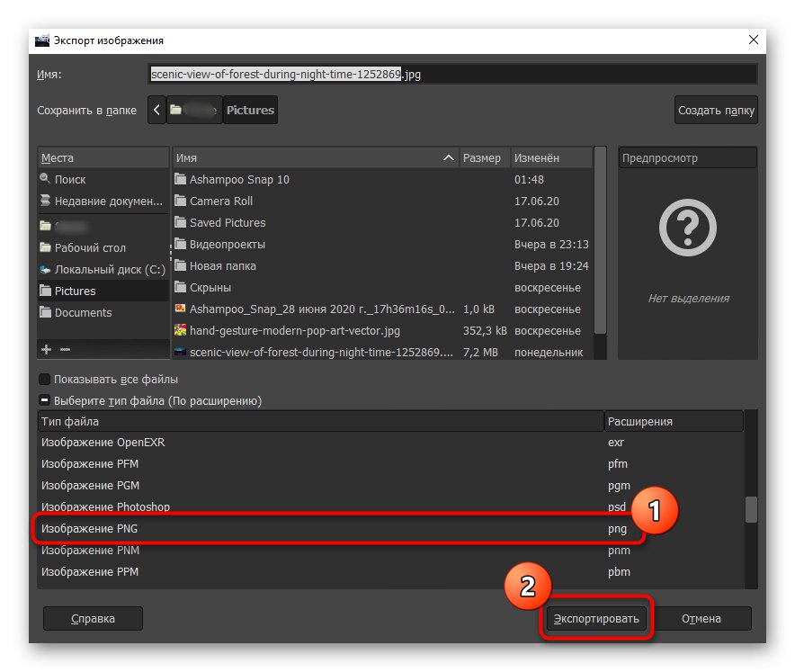
Task: Open Поиск in places sidebar
Action: [x=103, y=179]
